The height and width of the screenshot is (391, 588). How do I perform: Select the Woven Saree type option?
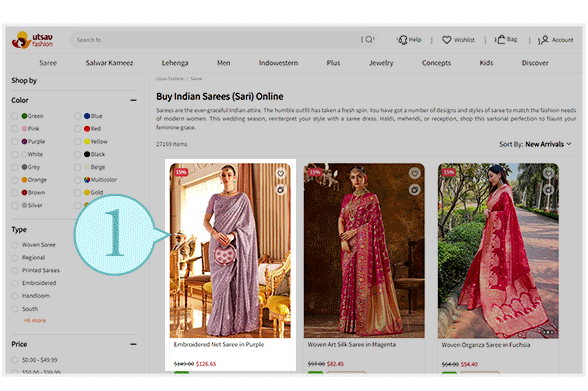pyautogui.click(x=15, y=245)
